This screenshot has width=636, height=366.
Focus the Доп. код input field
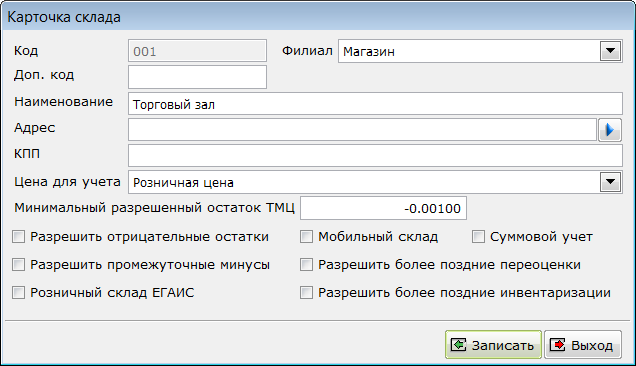click(198, 77)
